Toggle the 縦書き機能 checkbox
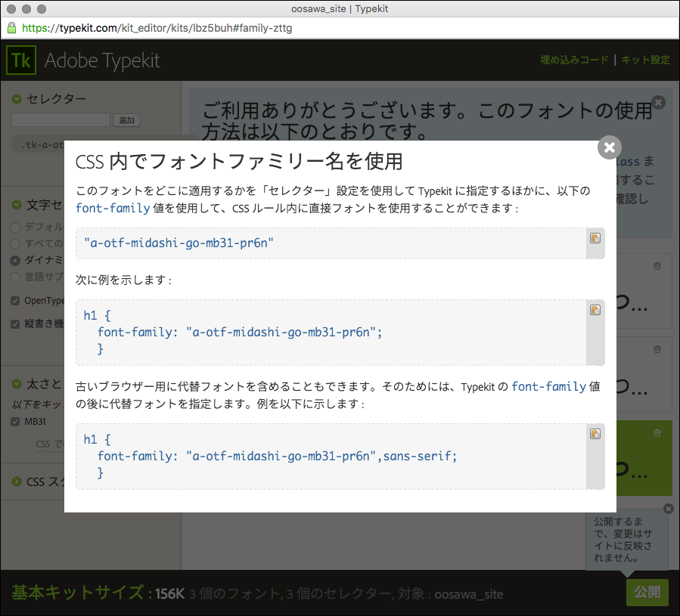The height and width of the screenshot is (616, 680). click(15, 323)
